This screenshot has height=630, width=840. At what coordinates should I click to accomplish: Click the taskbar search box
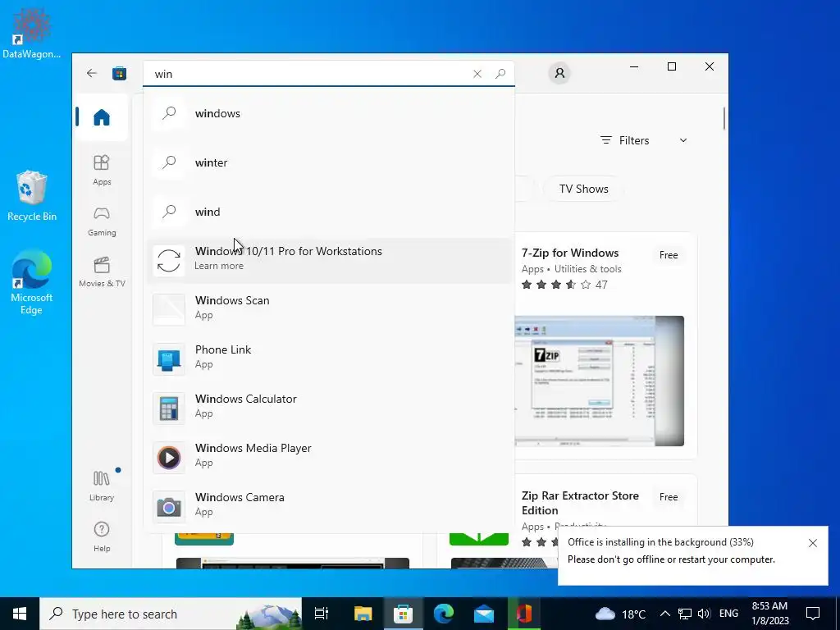coord(171,614)
